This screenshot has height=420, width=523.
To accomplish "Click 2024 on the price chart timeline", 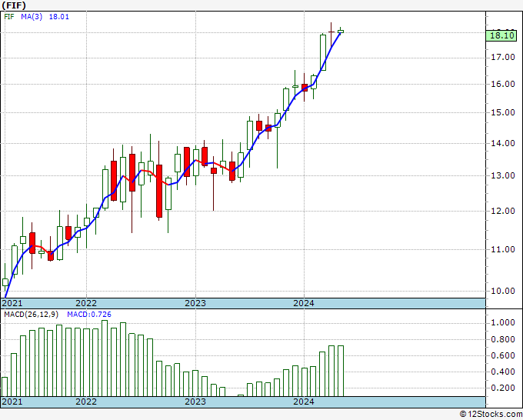I will click(304, 303).
